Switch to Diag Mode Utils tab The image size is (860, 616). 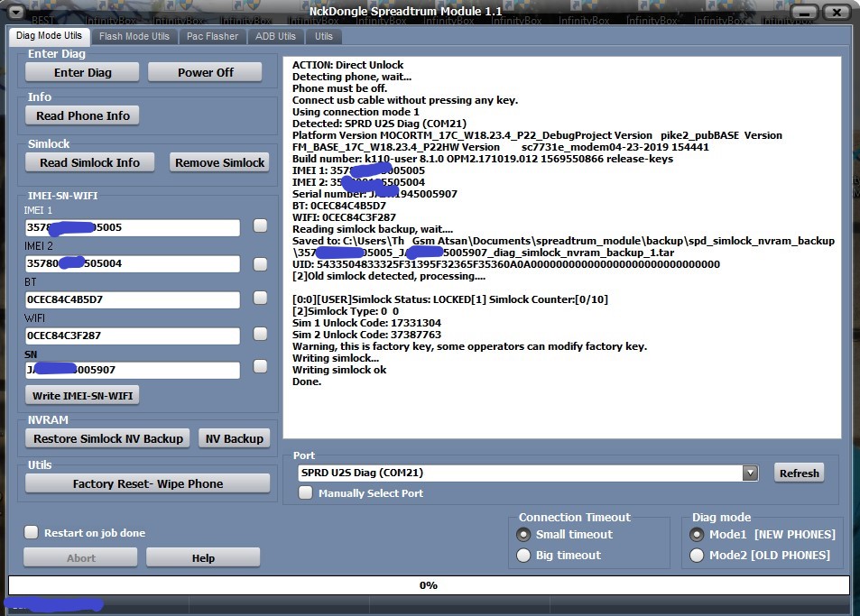click(49, 35)
